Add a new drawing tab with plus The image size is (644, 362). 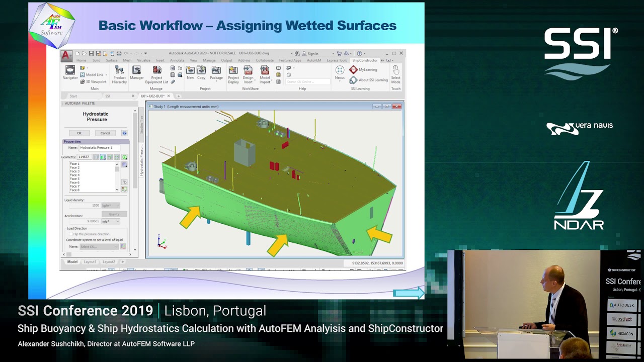point(179,96)
